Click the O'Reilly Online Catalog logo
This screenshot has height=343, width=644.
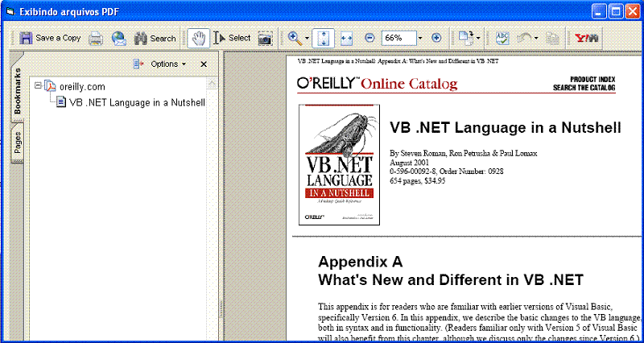pyautogui.click(x=377, y=84)
